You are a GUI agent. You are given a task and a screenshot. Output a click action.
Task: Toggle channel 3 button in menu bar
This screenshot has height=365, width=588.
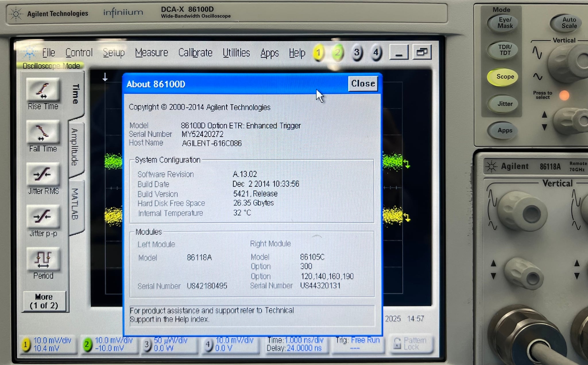[x=357, y=53]
